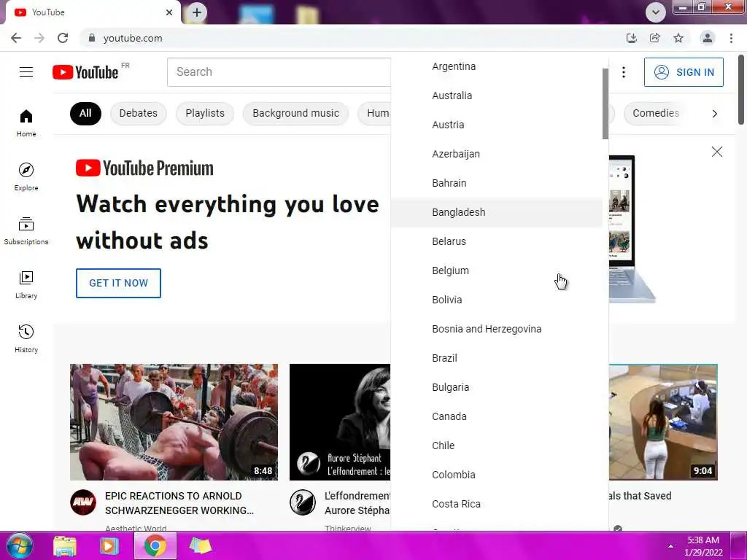Select Brazil from the list
The height and width of the screenshot is (560, 747).
coord(496,358)
